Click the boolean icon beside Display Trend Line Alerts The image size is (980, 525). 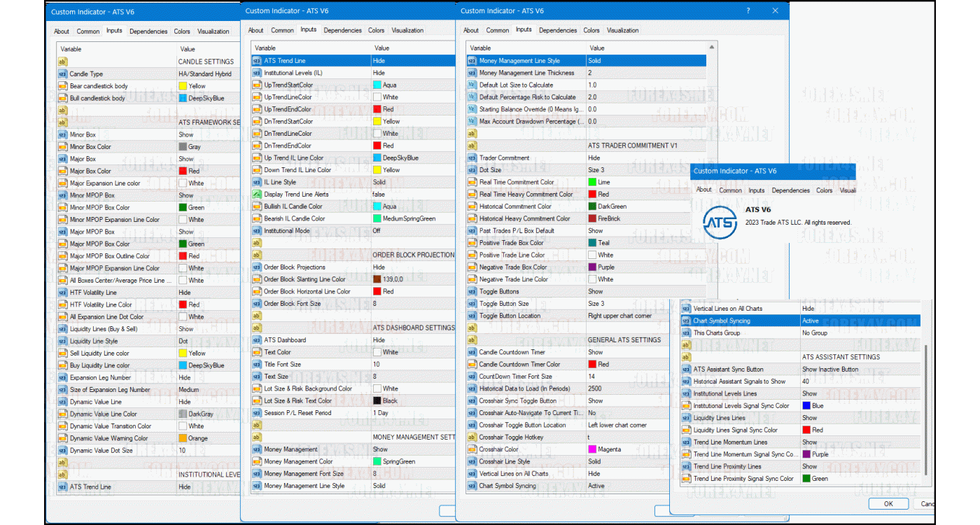256,195
